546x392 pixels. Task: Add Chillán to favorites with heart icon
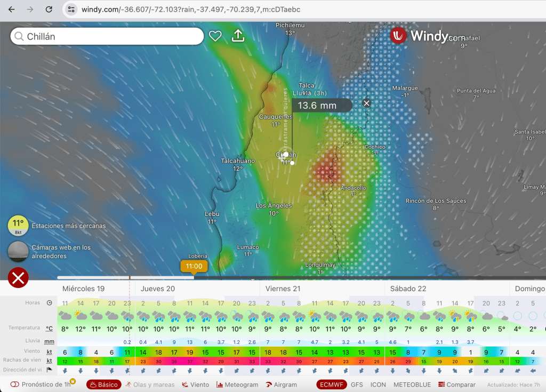215,36
